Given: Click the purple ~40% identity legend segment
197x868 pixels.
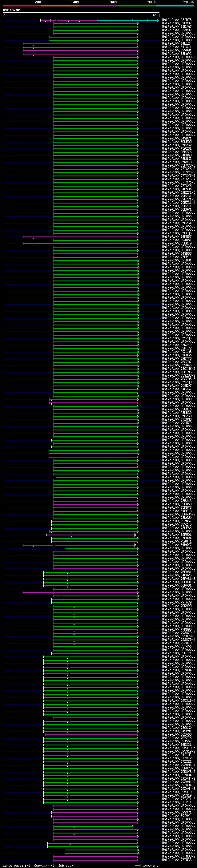Looking at the screenshot, I should (x=99, y=6).
